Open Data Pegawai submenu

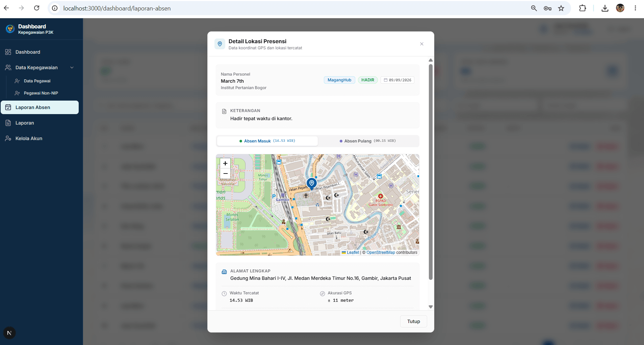point(37,81)
